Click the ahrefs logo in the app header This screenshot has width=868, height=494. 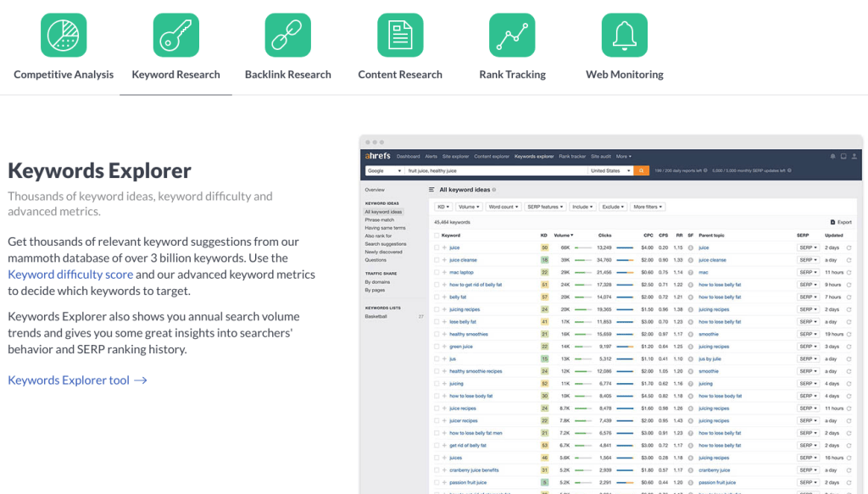(x=377, y=156)
